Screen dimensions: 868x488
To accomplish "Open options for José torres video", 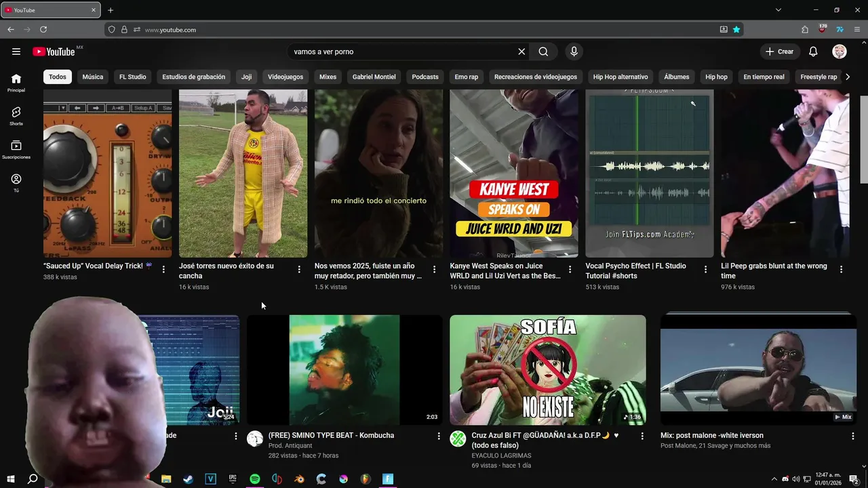I will click(299, 270).
